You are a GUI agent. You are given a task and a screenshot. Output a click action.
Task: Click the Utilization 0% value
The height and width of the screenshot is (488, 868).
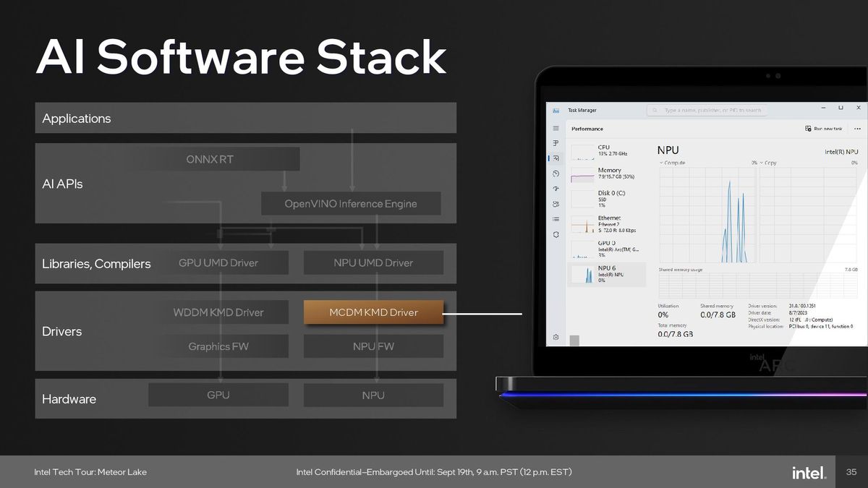[x=663, y=315]
